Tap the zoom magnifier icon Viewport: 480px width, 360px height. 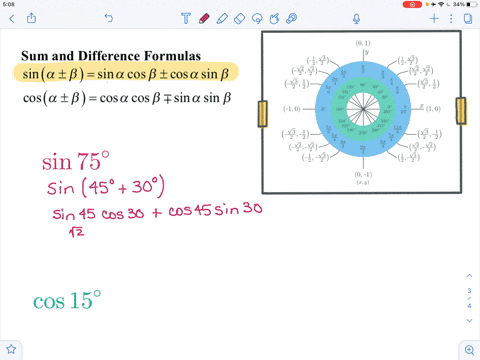[469, 350]
